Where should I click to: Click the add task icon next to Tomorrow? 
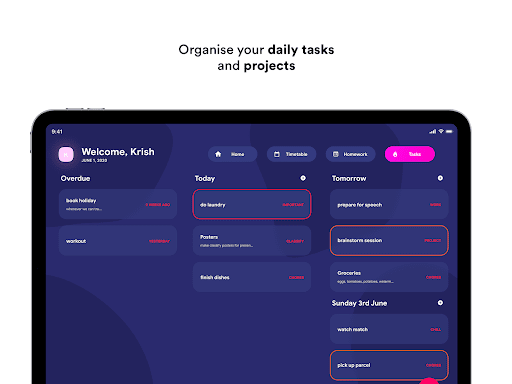click(440, 178)
